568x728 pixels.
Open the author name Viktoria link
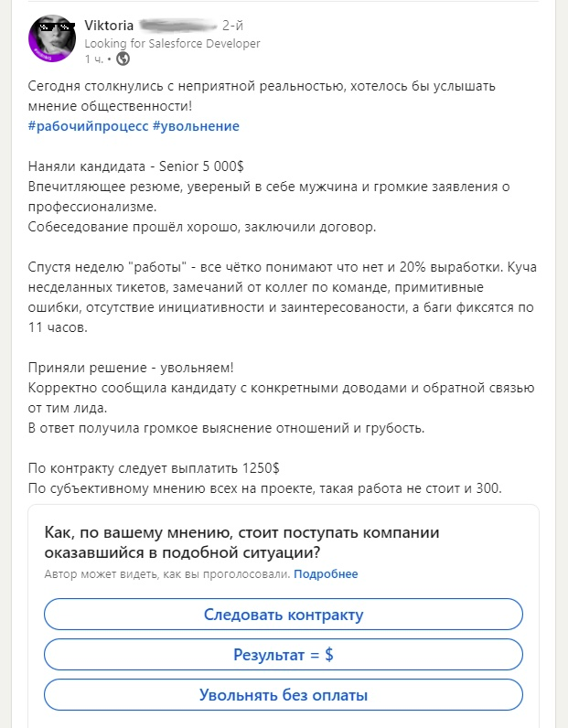[108, 26]
